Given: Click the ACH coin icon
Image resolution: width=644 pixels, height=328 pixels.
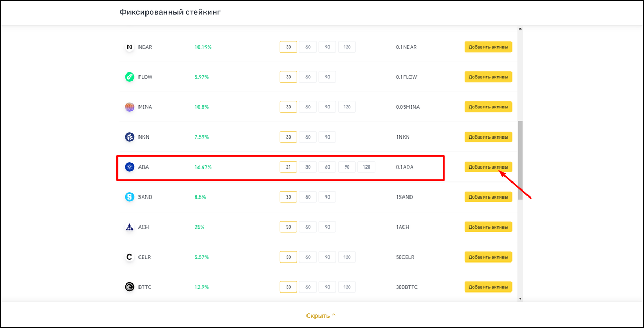Looking at the screenshot, I should [x=129, y=227].
